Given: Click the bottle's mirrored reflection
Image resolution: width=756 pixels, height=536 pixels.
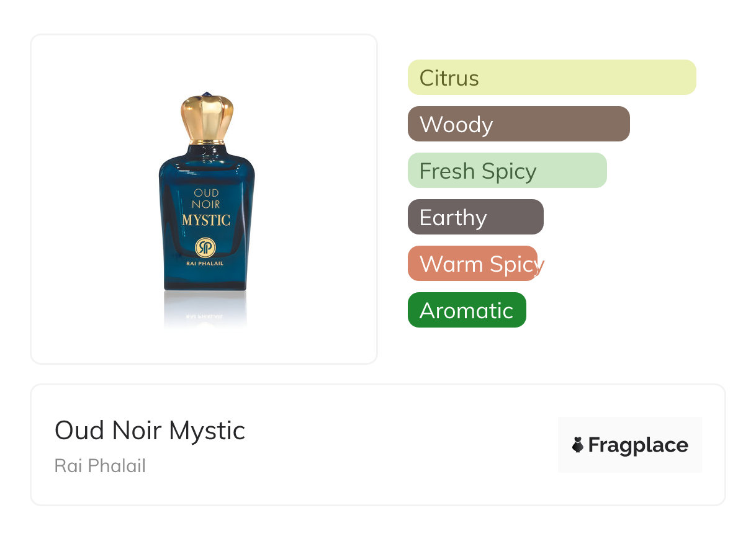Looking at the screenshot, I should pos(205,311).
